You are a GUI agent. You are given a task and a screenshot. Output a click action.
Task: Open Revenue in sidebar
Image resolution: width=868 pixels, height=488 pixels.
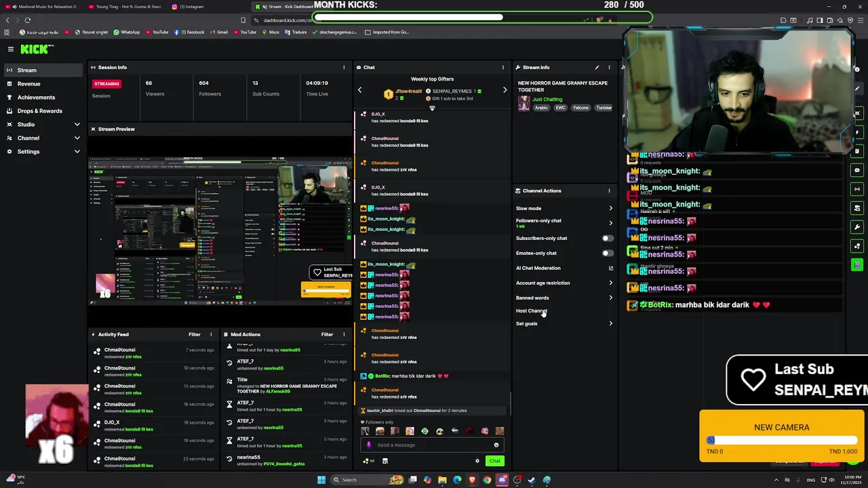click(x=44, y=84)
